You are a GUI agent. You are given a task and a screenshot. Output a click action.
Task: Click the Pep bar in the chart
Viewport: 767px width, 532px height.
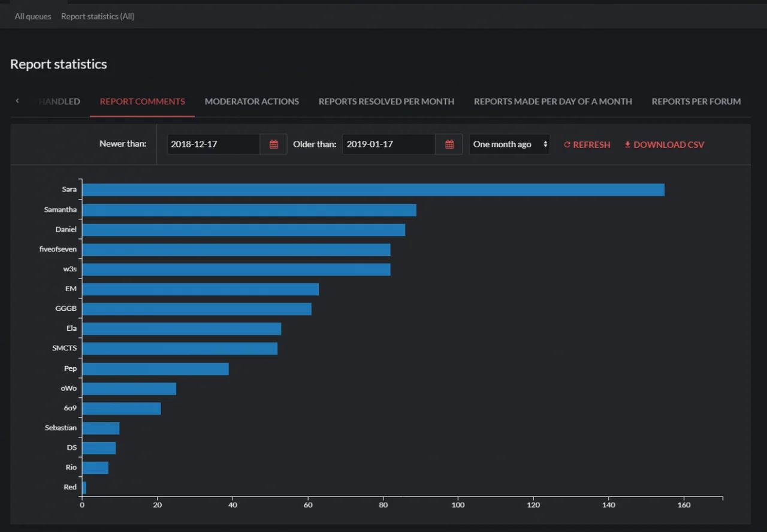(155, 369)
